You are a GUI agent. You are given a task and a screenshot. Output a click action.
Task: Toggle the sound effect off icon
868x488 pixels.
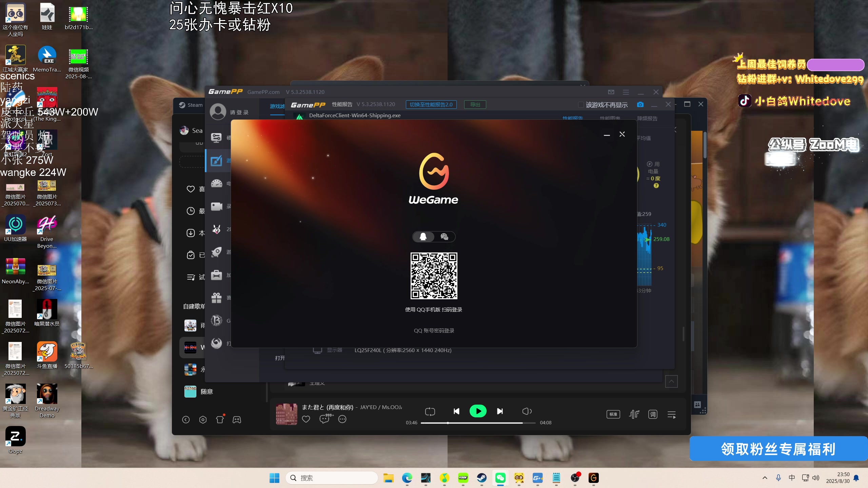pyautogui.click(x=634, y=414)
